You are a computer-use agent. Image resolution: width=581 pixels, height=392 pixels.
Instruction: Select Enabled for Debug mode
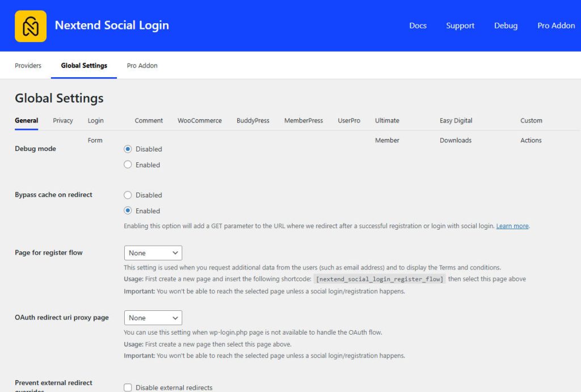tap(128, 165)
